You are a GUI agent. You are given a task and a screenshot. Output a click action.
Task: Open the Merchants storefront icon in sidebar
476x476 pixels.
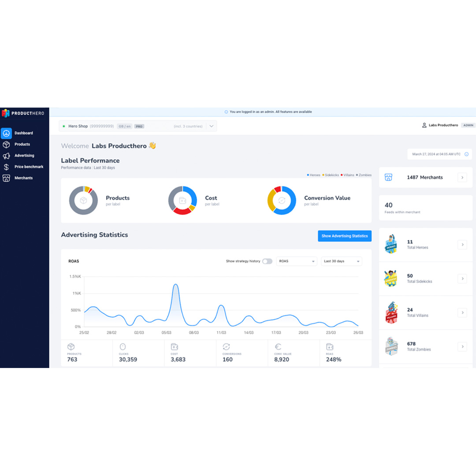tap(6, 178)
